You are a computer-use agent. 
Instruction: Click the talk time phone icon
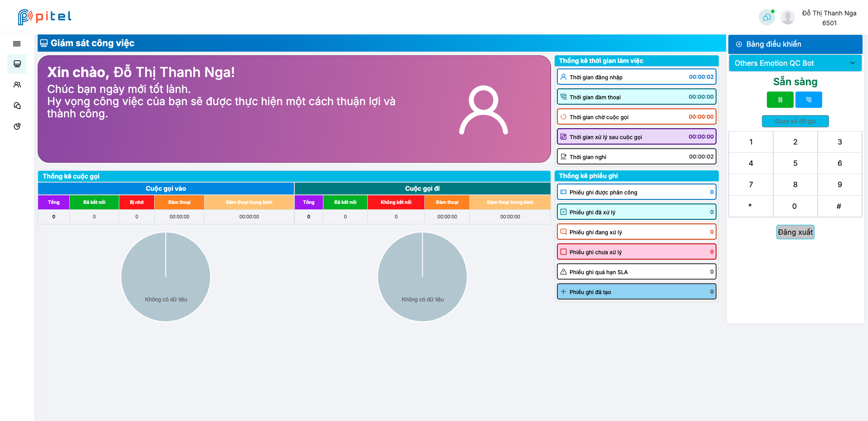coord(563,97)
